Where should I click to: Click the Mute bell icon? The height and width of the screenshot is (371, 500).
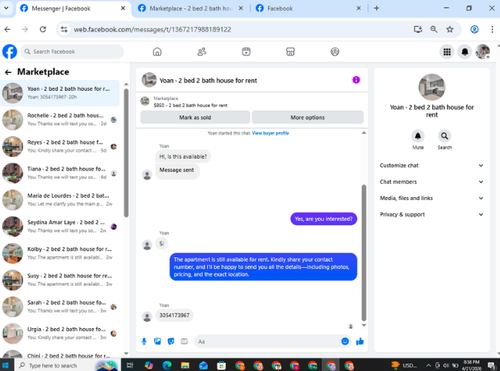pyautogui.click(x=418, y=136)
